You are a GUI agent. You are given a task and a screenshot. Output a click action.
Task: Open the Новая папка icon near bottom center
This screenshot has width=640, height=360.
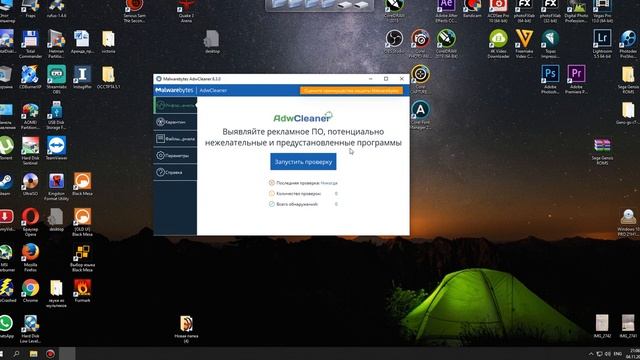coord(186,329)
